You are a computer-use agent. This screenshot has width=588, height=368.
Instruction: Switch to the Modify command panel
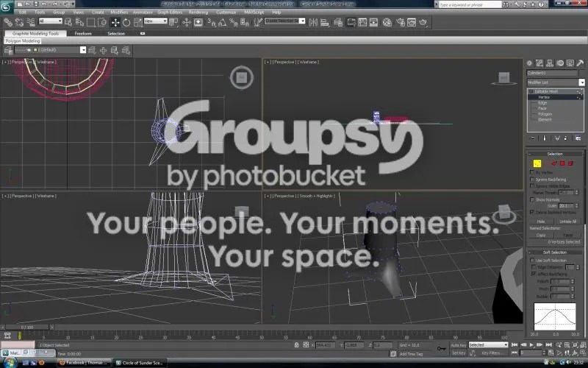pos(539,63)
